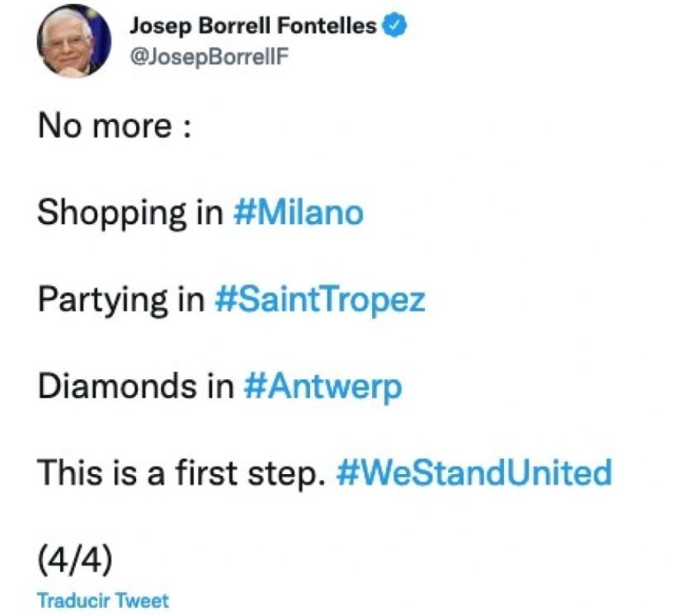
Task: Select the #Antwerp hashtag
Action: (323, 387)
